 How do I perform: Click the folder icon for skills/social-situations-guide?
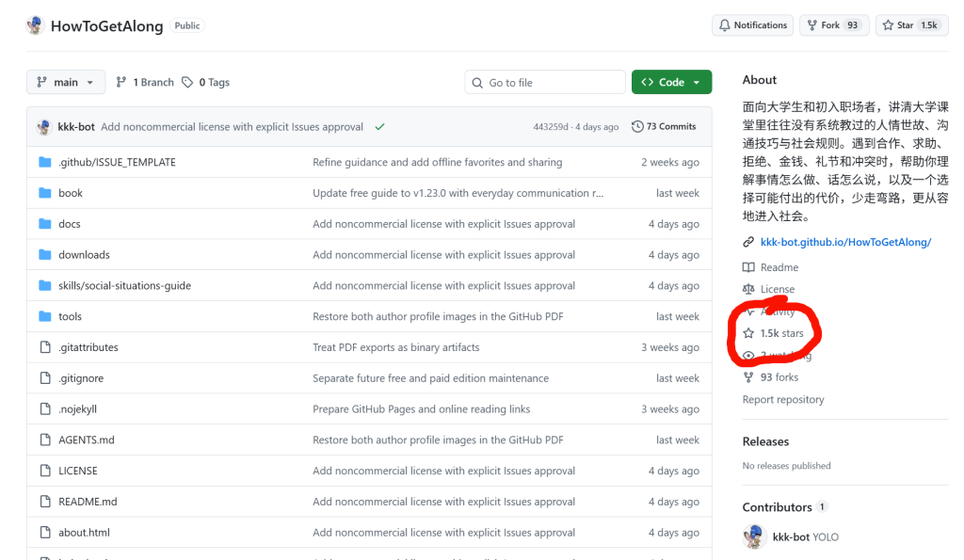pos(45,285)
